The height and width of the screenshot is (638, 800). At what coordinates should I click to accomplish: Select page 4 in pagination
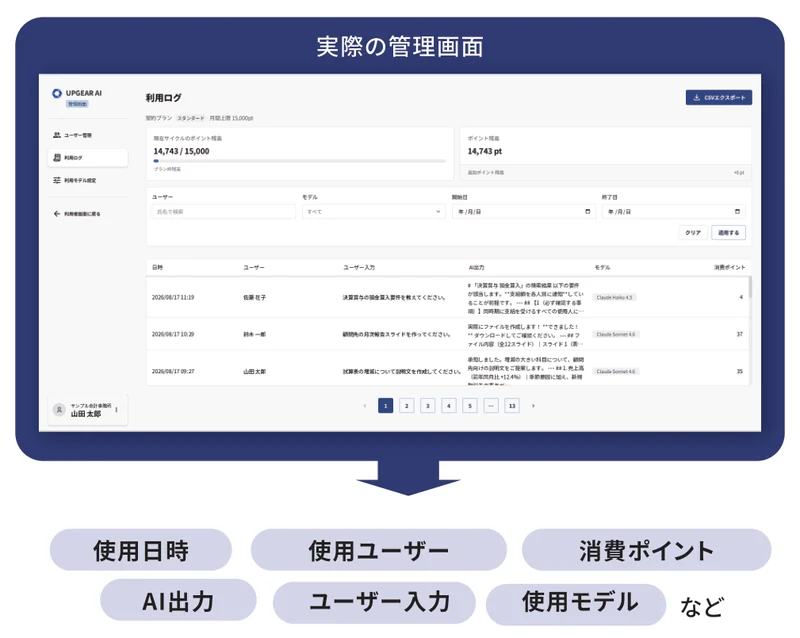click(x=448, y=406)
